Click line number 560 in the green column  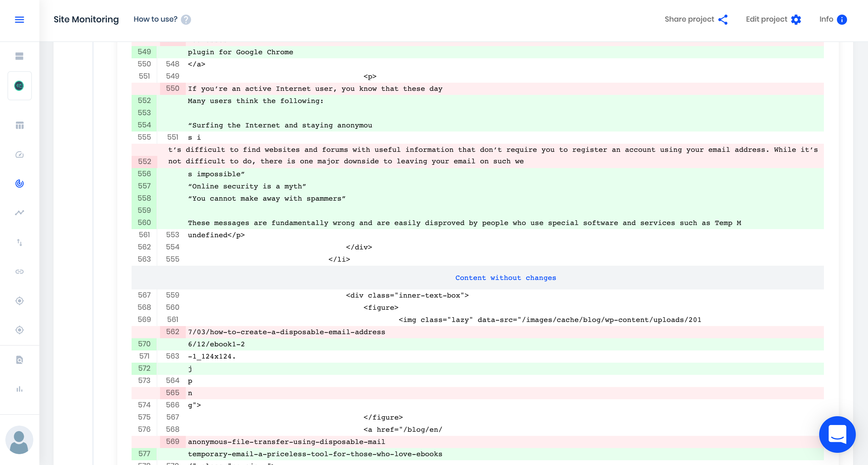(x=144, y=223)
